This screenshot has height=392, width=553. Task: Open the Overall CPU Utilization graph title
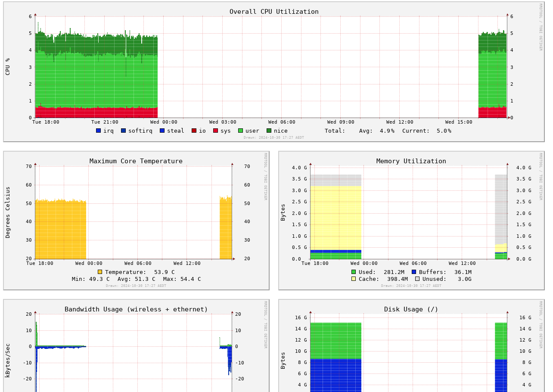(x=274, y=12)
